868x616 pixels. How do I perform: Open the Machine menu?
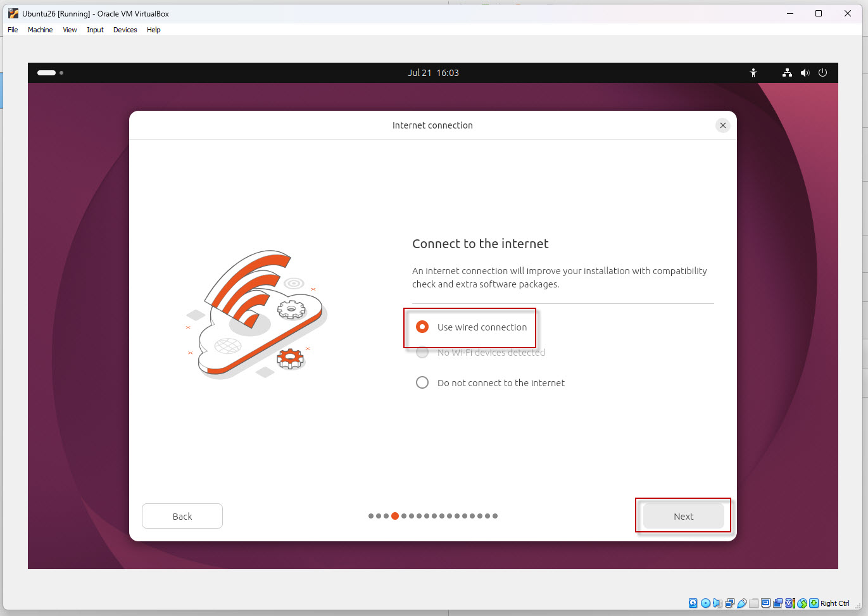[40, 30]
